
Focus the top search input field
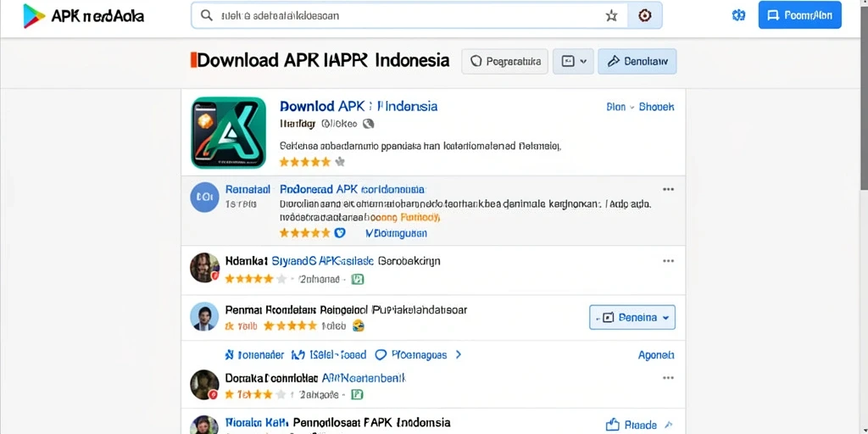pos(409,15)
